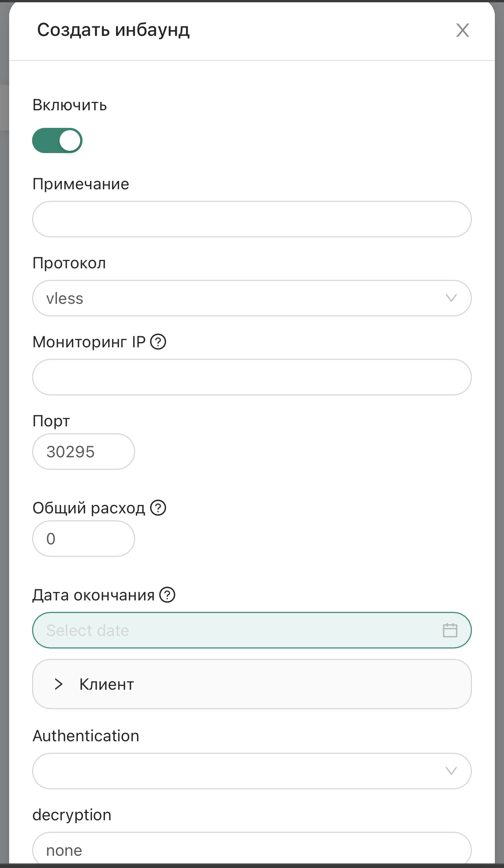Click the Authentication dropdown arrow icon
This screenshot has width=504, height=868.
[451, 771]
